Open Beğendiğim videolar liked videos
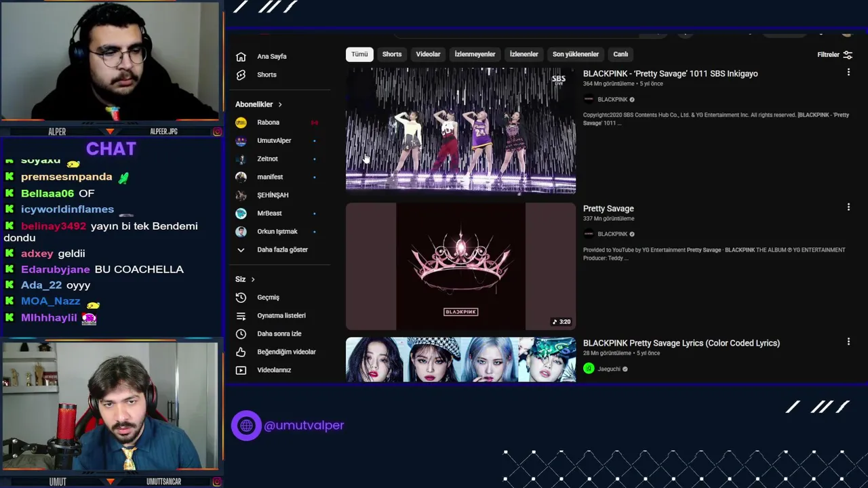868x488 pixels. tap(286, 352)
